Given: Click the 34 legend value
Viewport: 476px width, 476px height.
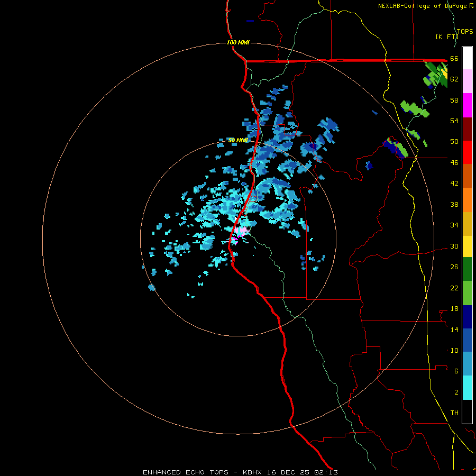Looking at the screenshot, I should tap(454, 225).
